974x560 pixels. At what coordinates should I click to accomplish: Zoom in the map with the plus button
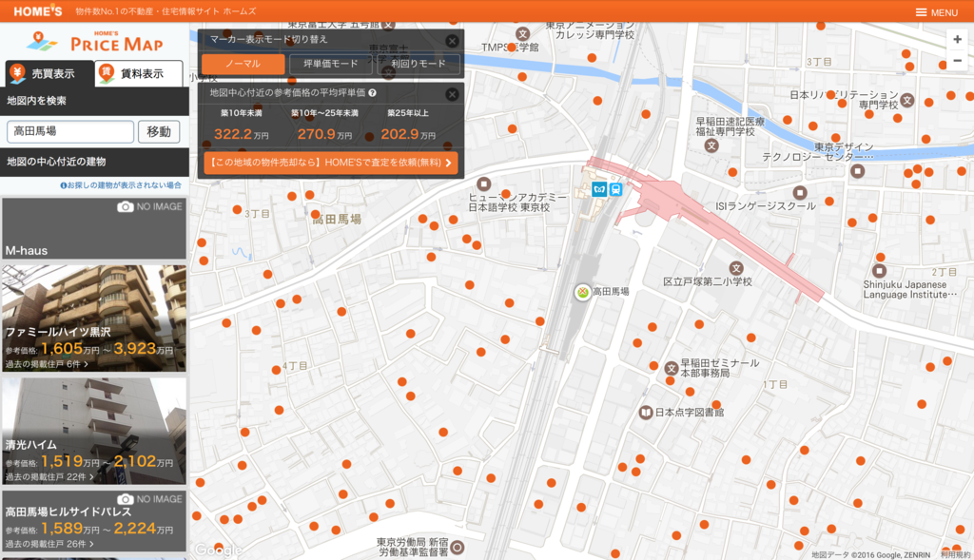tap(957, 40)
